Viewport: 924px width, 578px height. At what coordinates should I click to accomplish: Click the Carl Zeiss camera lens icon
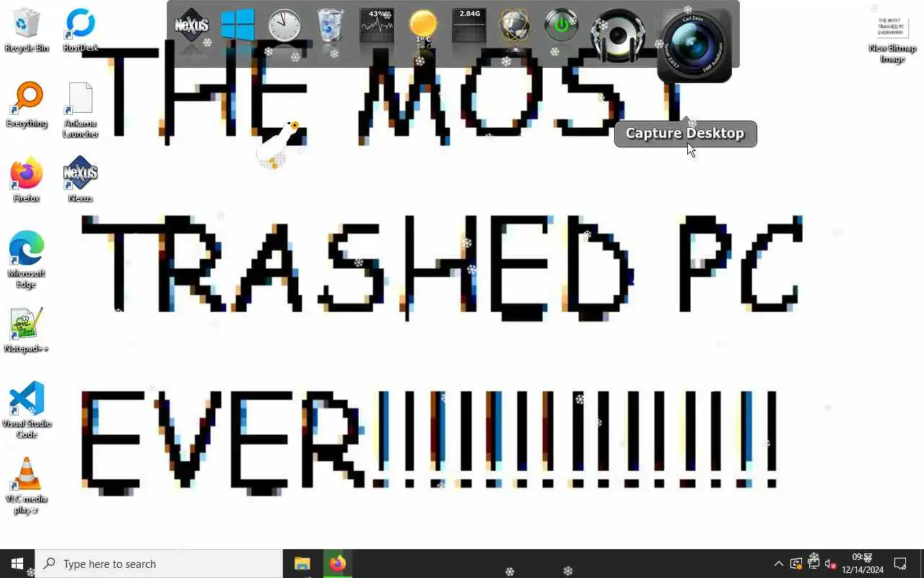[694, 46]
